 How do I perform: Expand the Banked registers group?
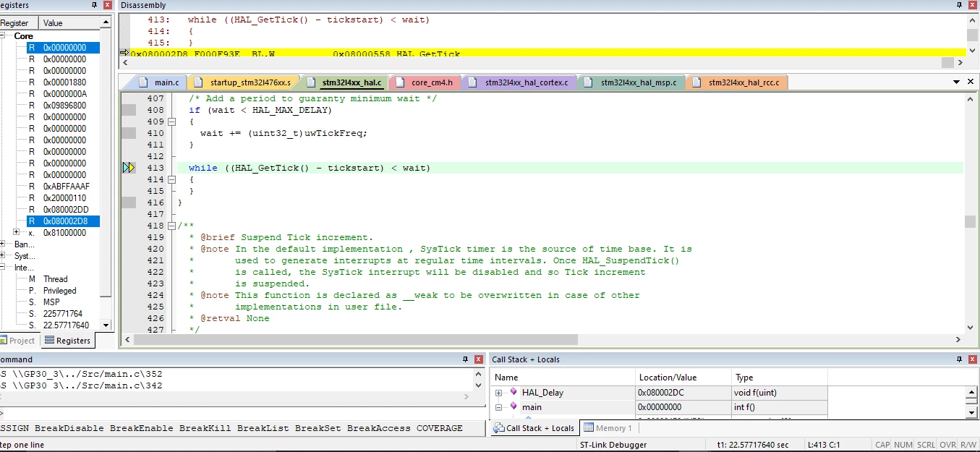(x=4, y=244)
